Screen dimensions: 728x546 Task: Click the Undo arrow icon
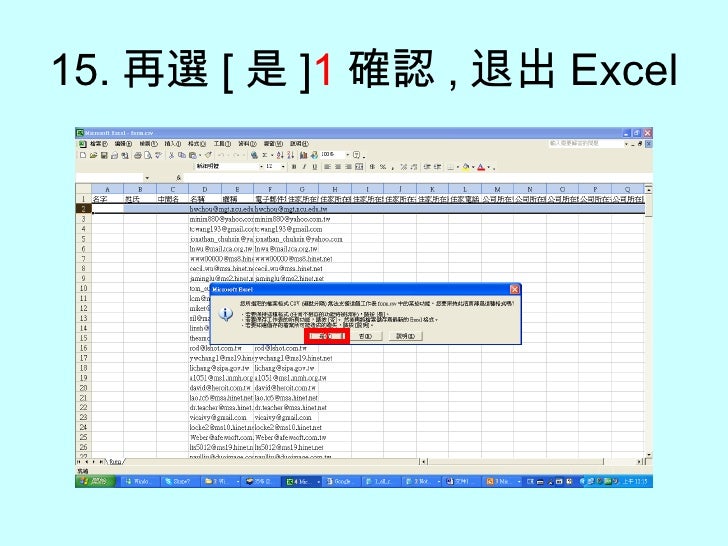tap(221, 155)
